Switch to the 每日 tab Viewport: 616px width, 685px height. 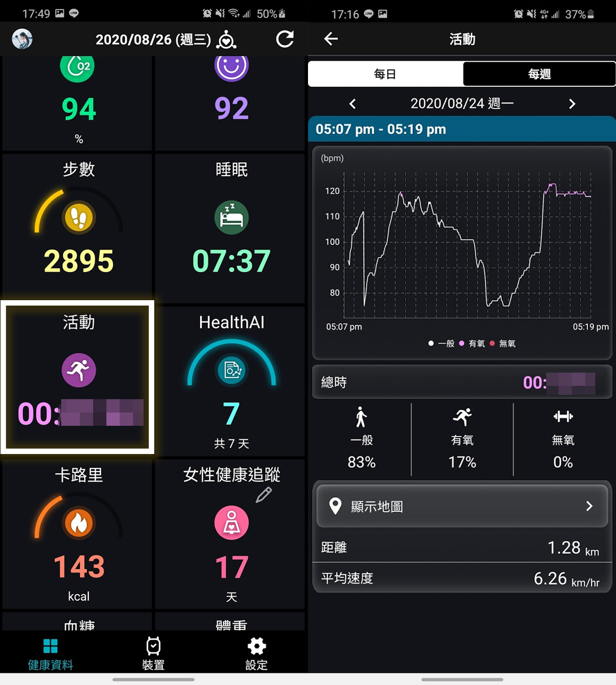pos(385,74)
